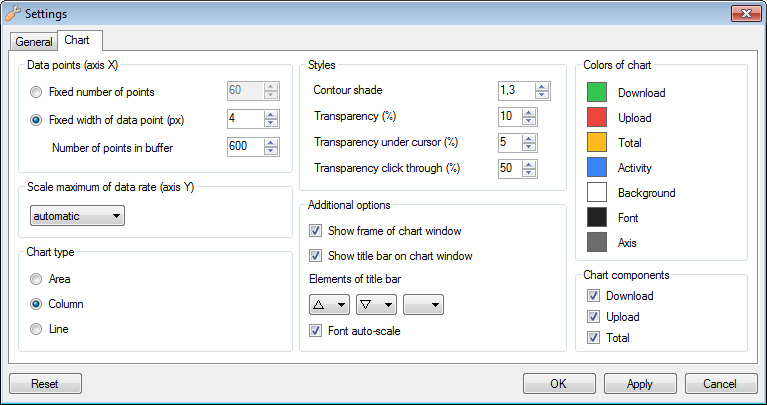Expand the empty title bar element dropdown
Image resolution: width=767 pixels, height=405 pixels.
click(x=423, y=305)
